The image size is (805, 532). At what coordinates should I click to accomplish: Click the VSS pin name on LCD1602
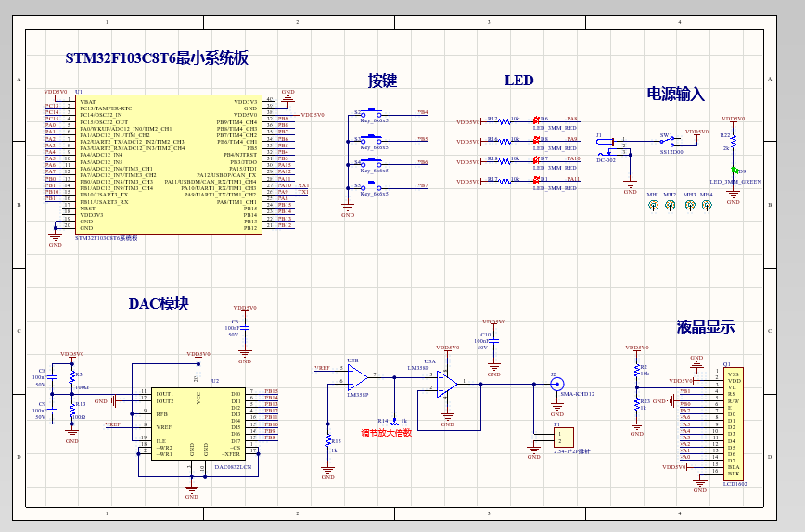pyautogui.click(x=733, y=374)
